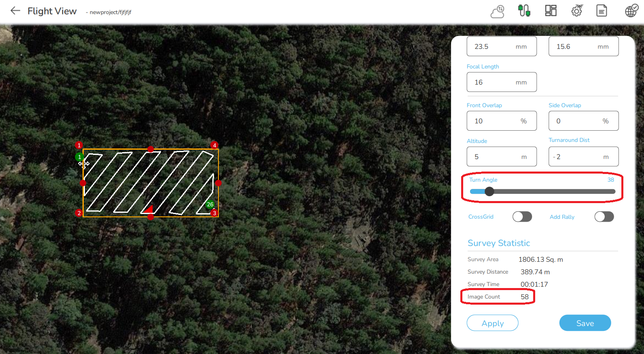Toggle the CrossGrid switch
644x354 pixels.
[x=522, y=217]
